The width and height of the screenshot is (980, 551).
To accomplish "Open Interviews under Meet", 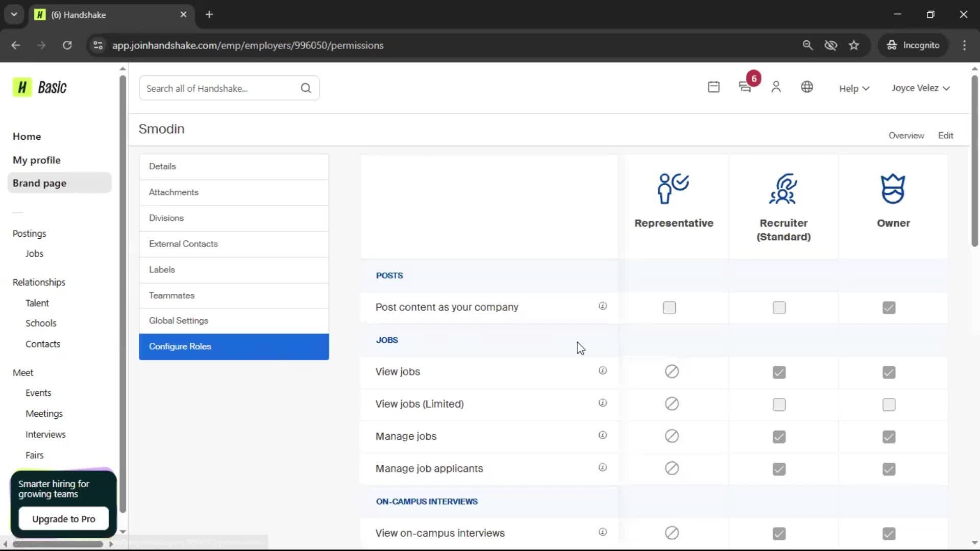I will tap(45, 434).
